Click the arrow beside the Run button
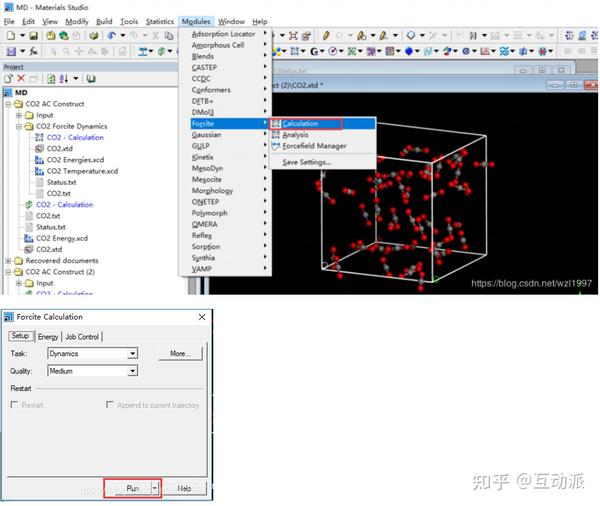The image size is (600, 506). [155, 488]
